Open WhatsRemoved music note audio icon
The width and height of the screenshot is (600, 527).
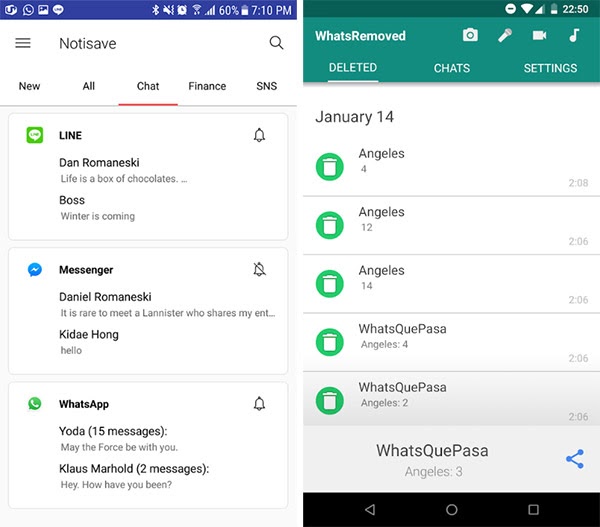[574, 35]
